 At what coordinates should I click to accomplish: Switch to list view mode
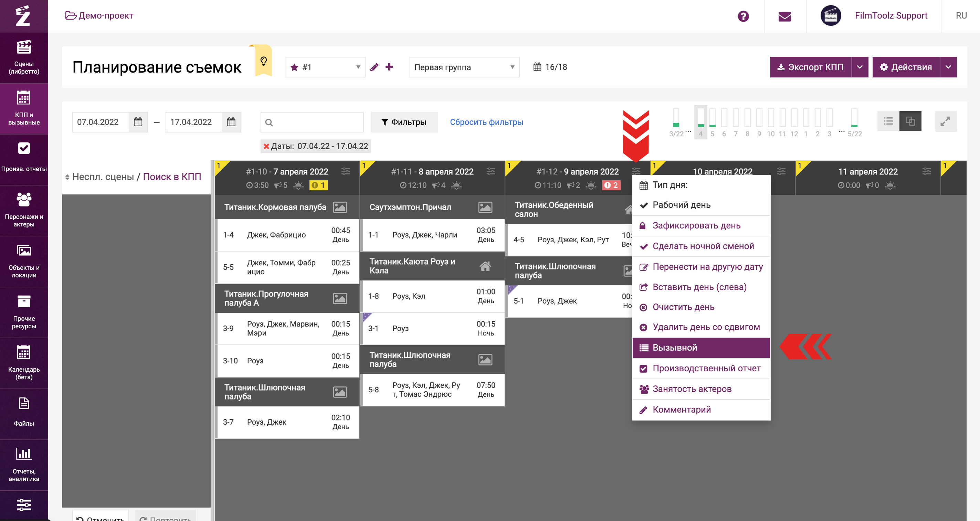click(888, 121)
